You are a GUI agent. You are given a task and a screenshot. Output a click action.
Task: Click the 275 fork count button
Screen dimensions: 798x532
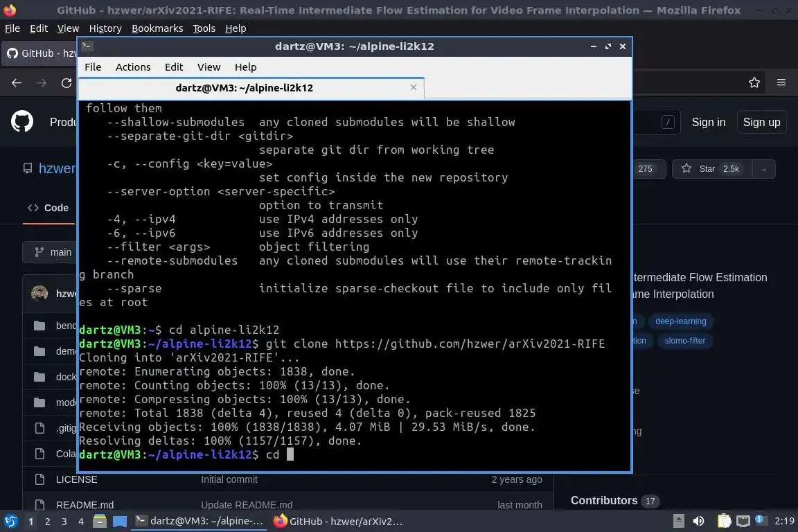[x=646, y=169]
